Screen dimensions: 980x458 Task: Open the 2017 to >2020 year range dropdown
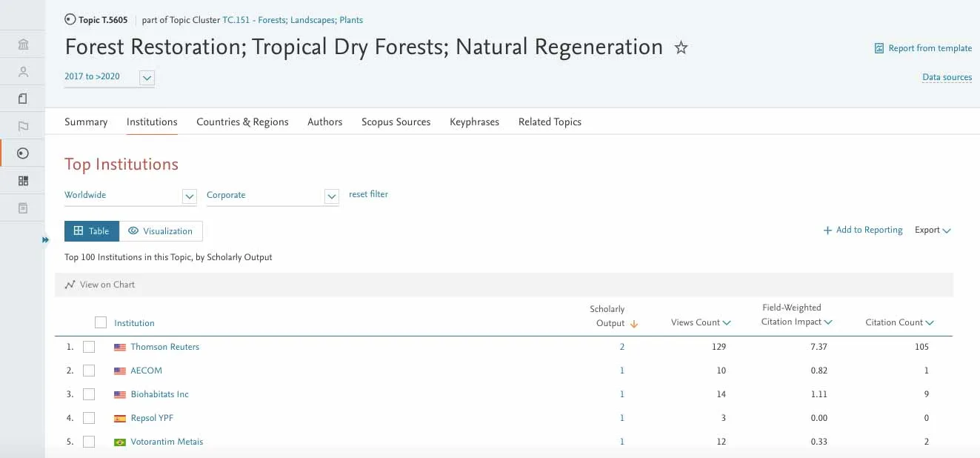tap(147, 77)
